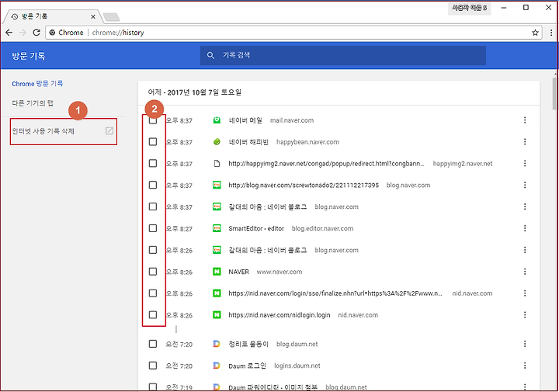Image resolution: width=559 pixels, height=392 pixels.
Task: Click the 네이버 해피빈 green favicon
Action: tap(217, 142)
